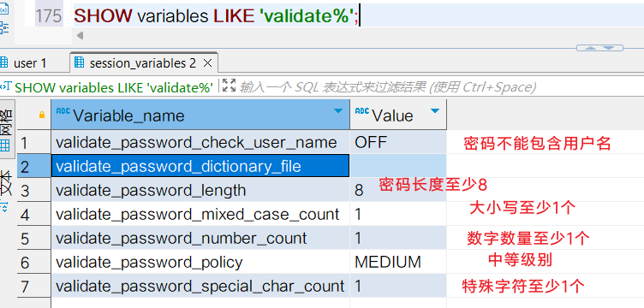The width and height of the screenshot is (644, 308).
Task: Click the left scroll arrow under the SQL editor
Action: (80, 36)
